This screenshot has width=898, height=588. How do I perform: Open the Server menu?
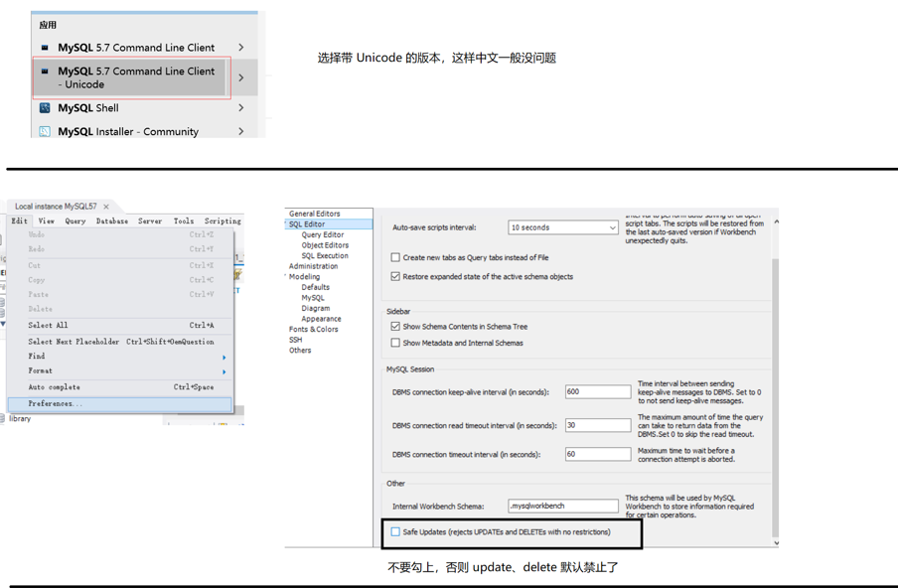pyautogui.click(x=150, y=221)
